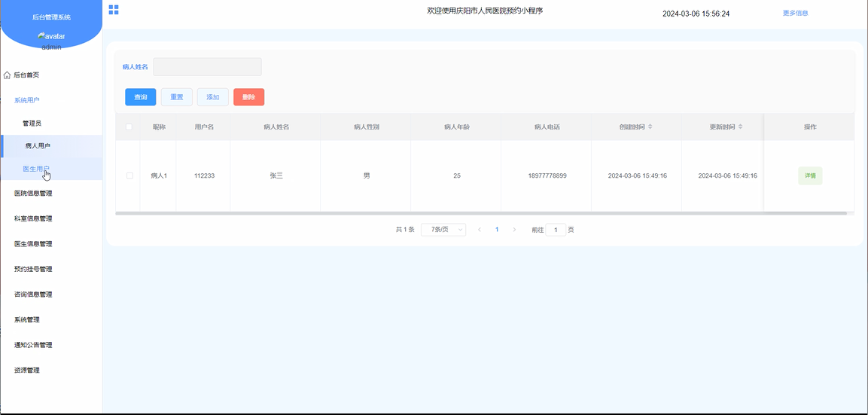Click the admin avatar image
This screenshot has width=868, height=415.
point(51,36)
